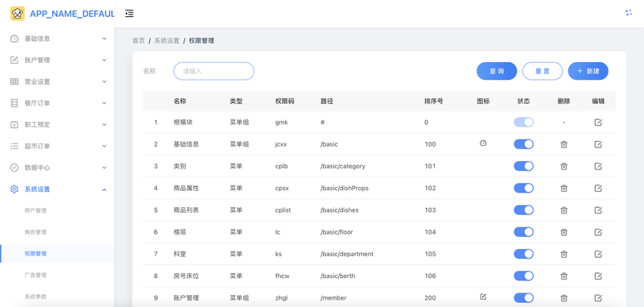Viewport: 644px width, 307px height.
Task: Expand the 基础信息 sidebar menu
Action: pyautogui.click(x=57, y=39)
